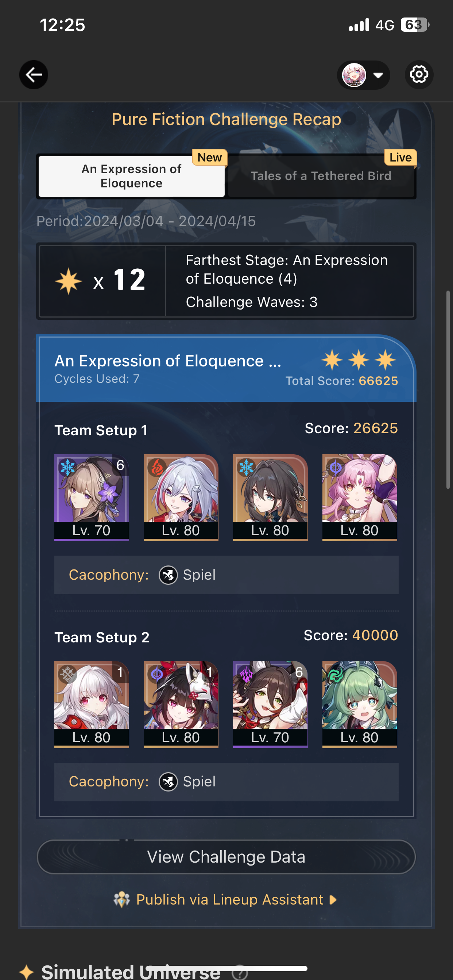Image resolution: width=453 pixels, height=980 pixels.
Task: Select An Expression of Eloquence tab
Action: [131, 176]
